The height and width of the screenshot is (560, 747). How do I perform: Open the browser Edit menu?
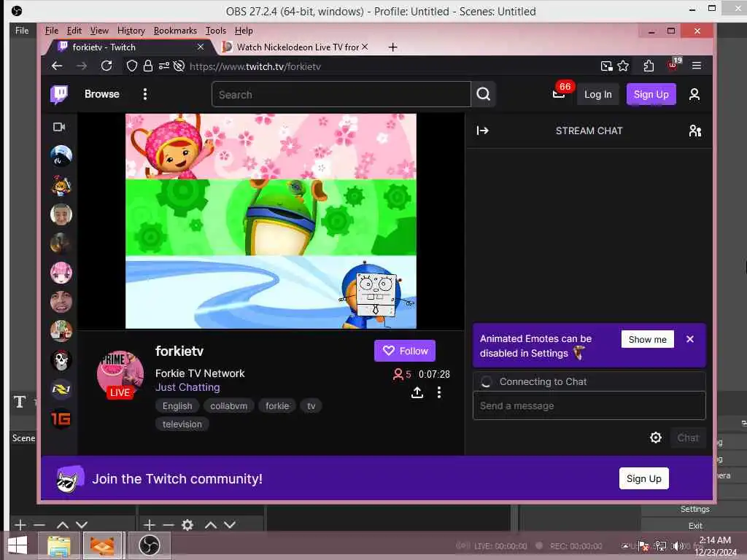pos(74,31)
